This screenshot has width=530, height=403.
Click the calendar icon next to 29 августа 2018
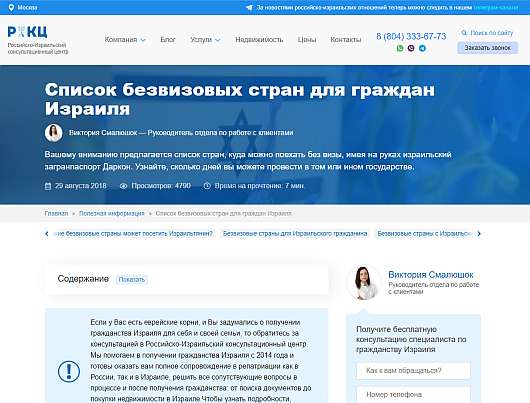48,186
